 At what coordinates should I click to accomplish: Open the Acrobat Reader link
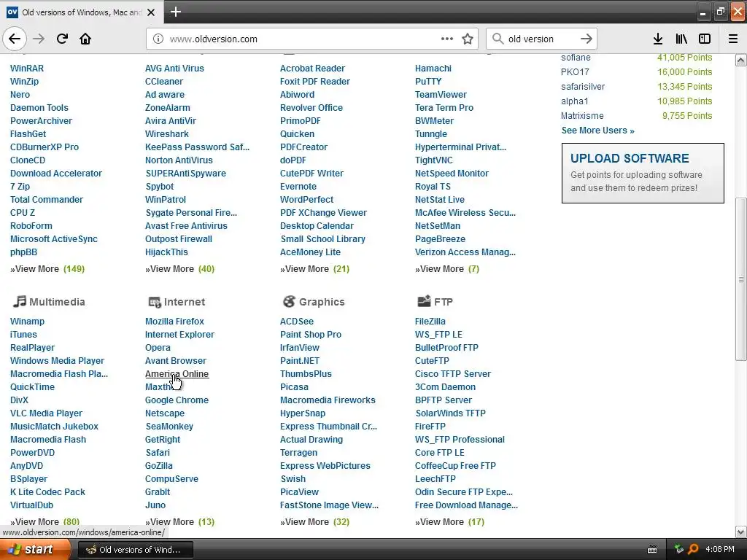pos(312,68)
